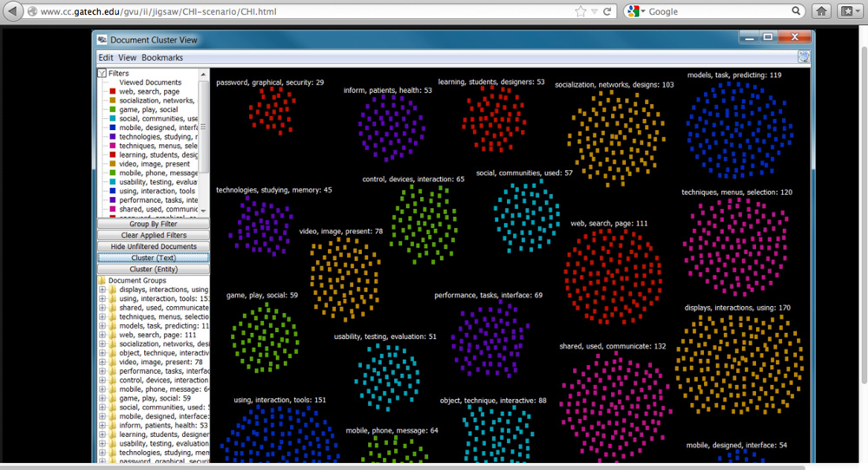Expand the 'game, play, social: 59' group

pyautogui.click(x=102, y=398)
